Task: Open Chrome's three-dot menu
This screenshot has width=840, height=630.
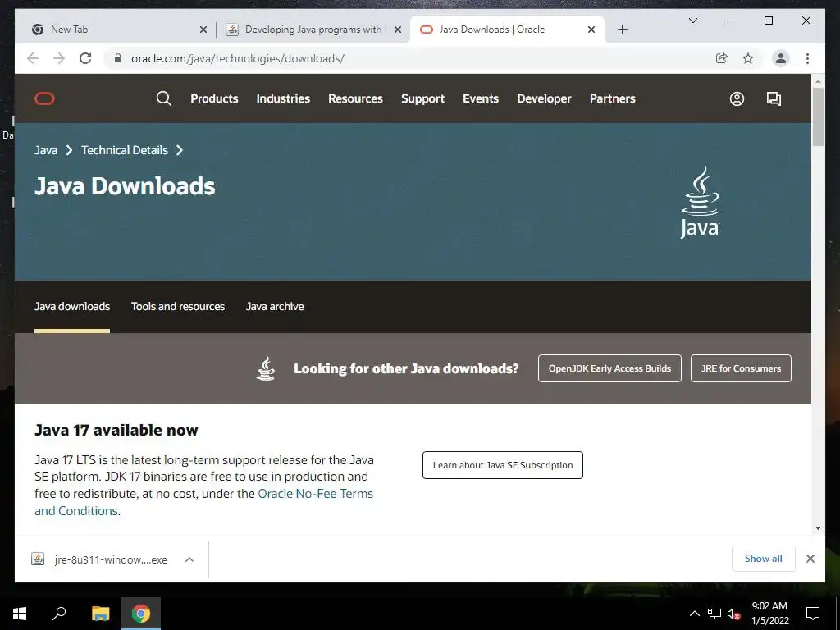Action: point(807,58)
